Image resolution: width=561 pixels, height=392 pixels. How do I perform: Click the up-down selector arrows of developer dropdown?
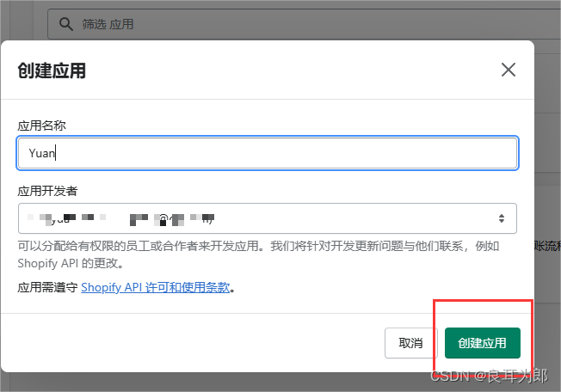502,218
